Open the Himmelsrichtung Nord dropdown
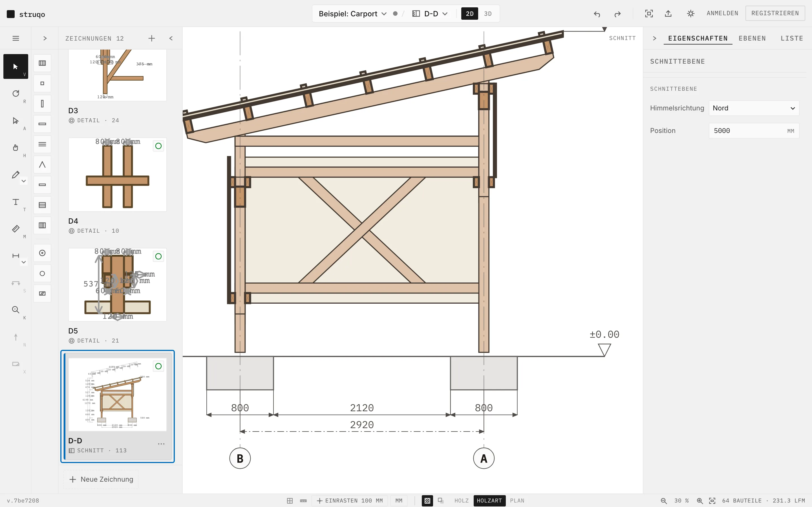812x507 pixels. tap(754, 108)
